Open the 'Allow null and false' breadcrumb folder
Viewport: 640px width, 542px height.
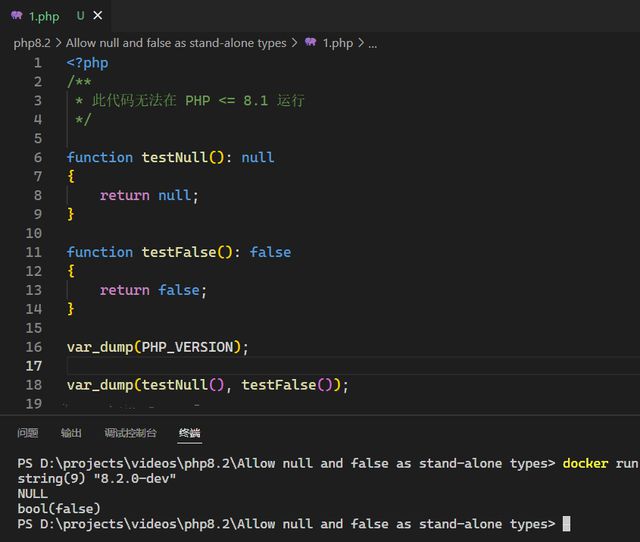(176, 43)
